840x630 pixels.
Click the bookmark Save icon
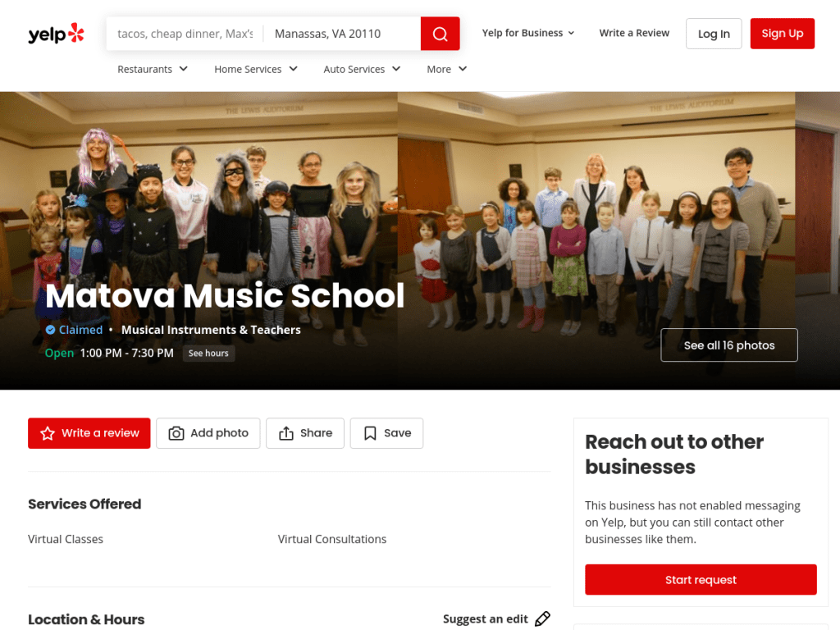click(370, 433)
